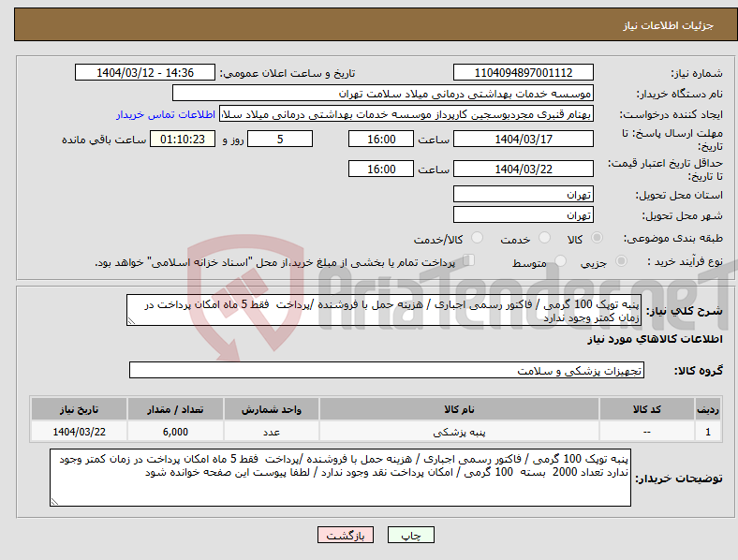Click the remaining time field 01:10:23

point(183,139)
